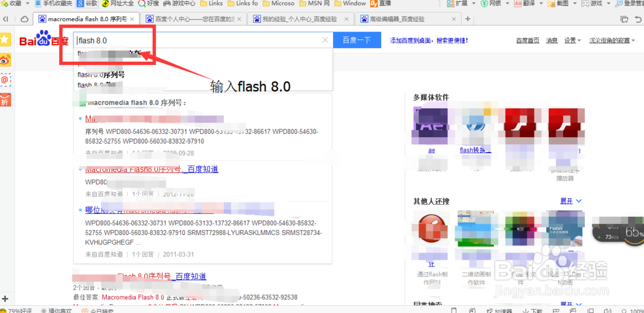Expand the 网银 dropdown arrow
The height and width of the screenshot is (313, 644).
click(x=507, y=3)
